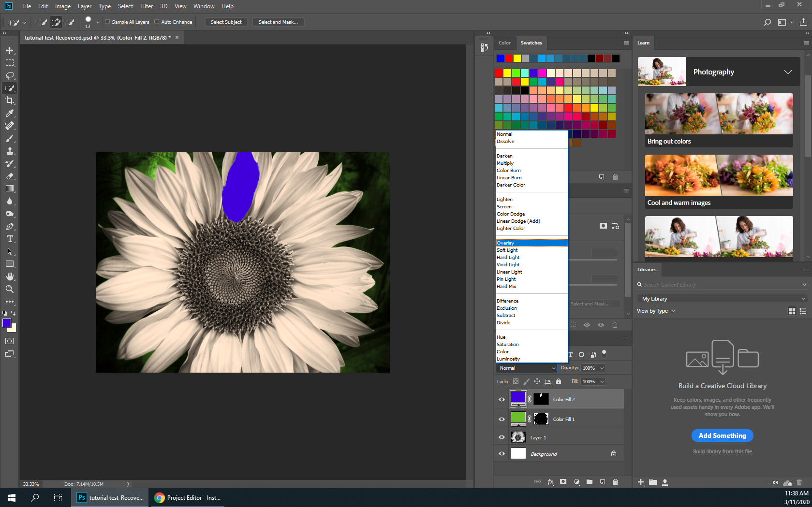The image size is (812, 507).
Task: Click the Add Something button
Action: pos(723,435)
